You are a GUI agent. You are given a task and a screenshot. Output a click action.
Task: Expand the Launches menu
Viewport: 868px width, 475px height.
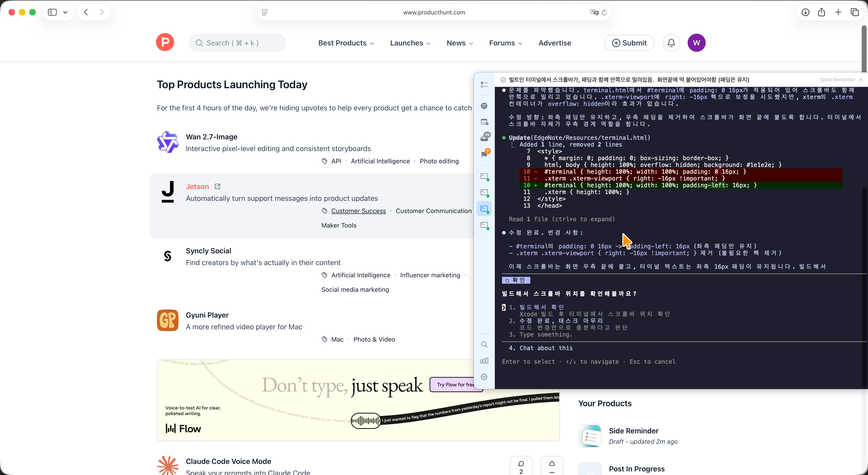(410, 43)
